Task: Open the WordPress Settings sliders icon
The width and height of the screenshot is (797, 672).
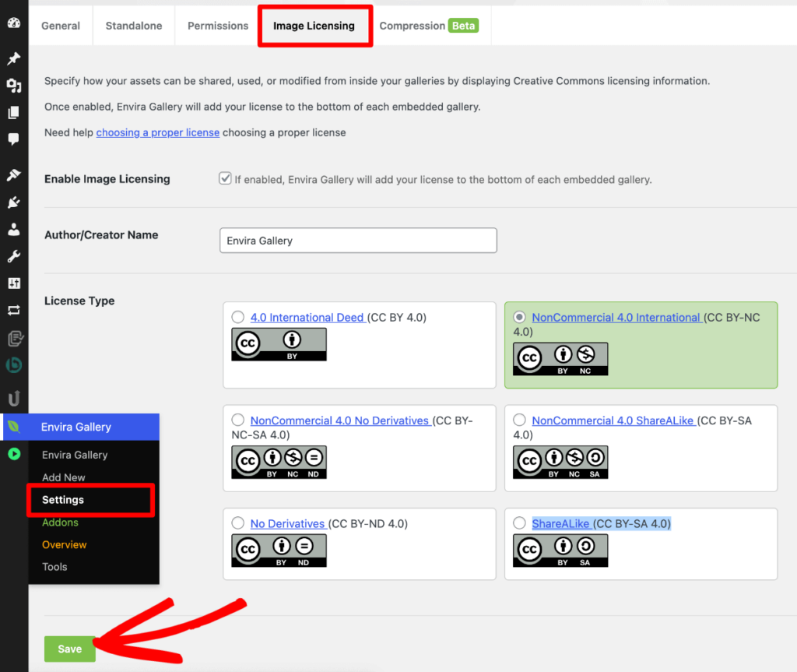Action: pyautogui.click(x=14, y=283)
